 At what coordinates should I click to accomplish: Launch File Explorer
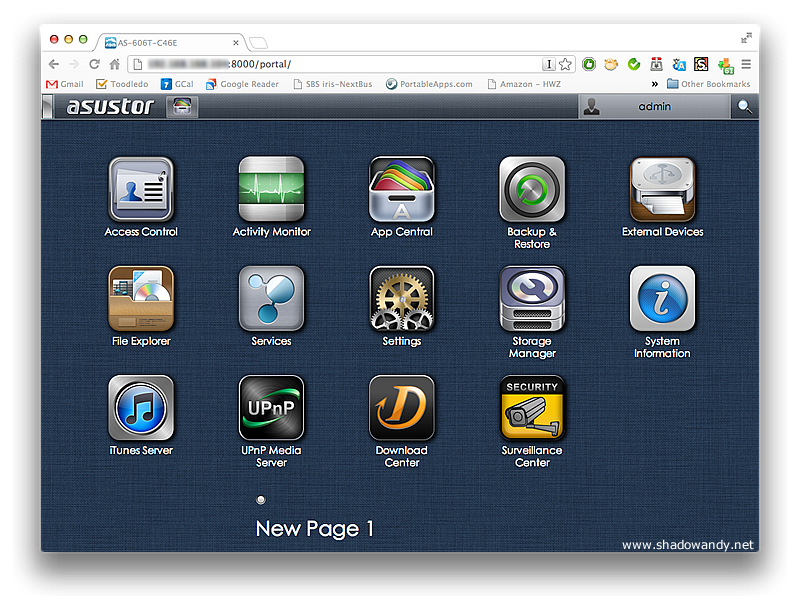pyautogui.click(x=141, y=298)
